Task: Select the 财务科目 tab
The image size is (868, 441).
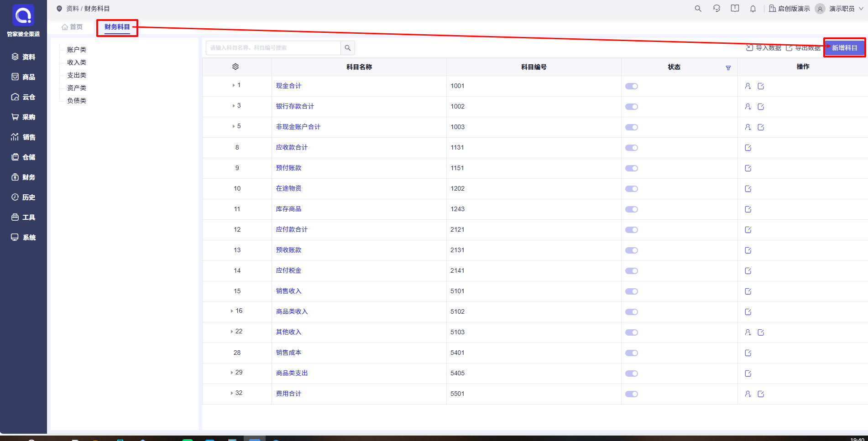Action: pos(117,27)
